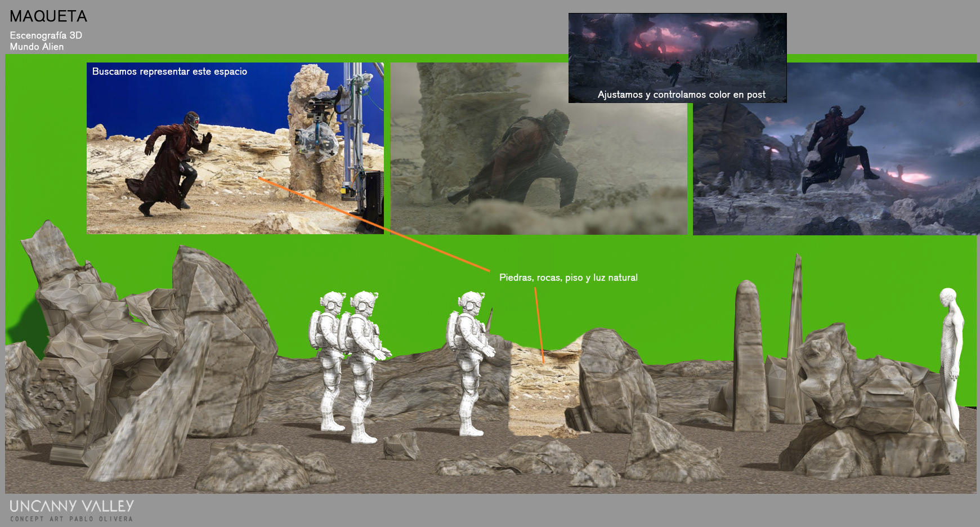Open the dusty sandstorm frame thumbnail
Viewport: 980px width, 527px height.
coord(539,149)
